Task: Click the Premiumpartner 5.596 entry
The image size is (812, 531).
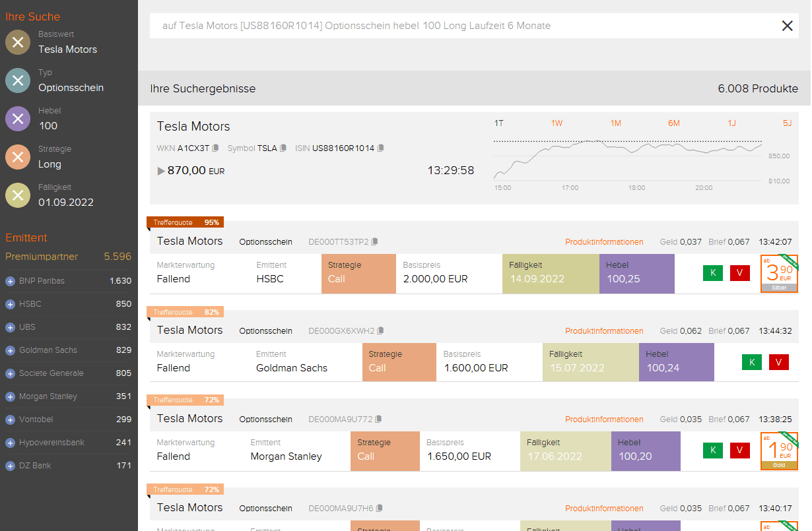Action: pos(69,257)
